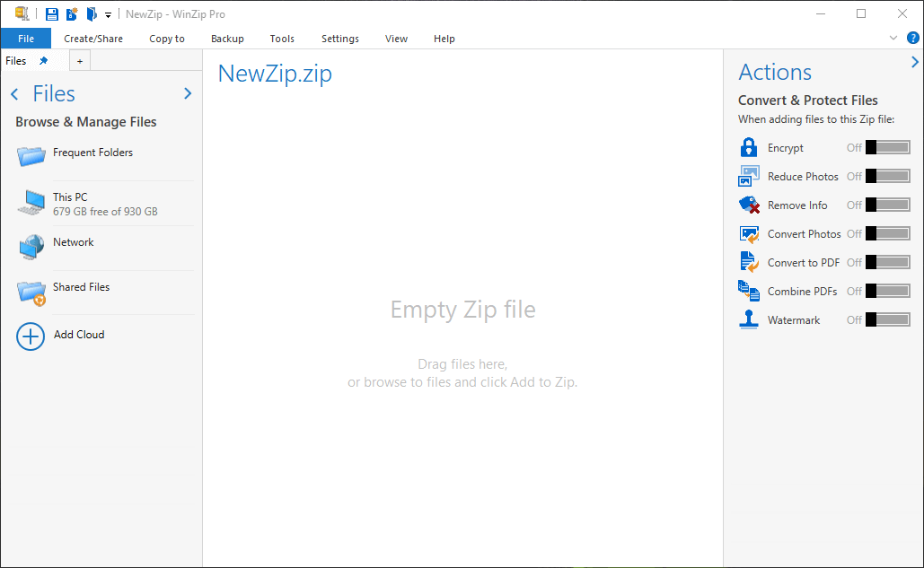
Task: Go forward with the Files right chevron
Action: coord(188,93)
